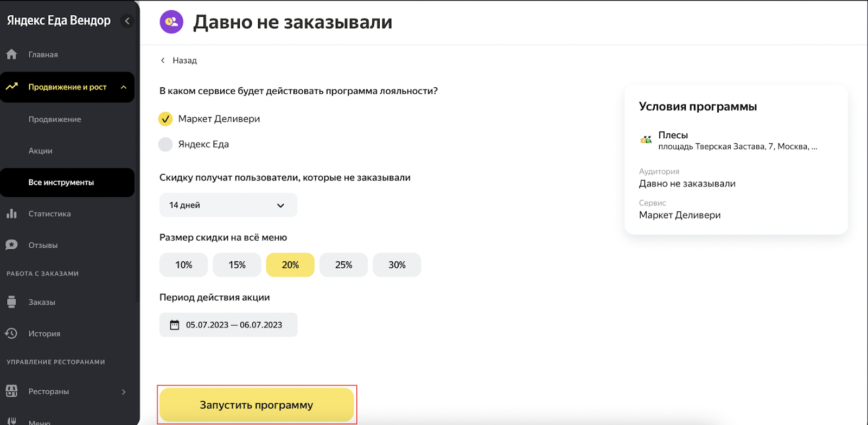Expand the Рестораны submenu arrow
Screen dimensions: 868x425
(x=124, y=391)
